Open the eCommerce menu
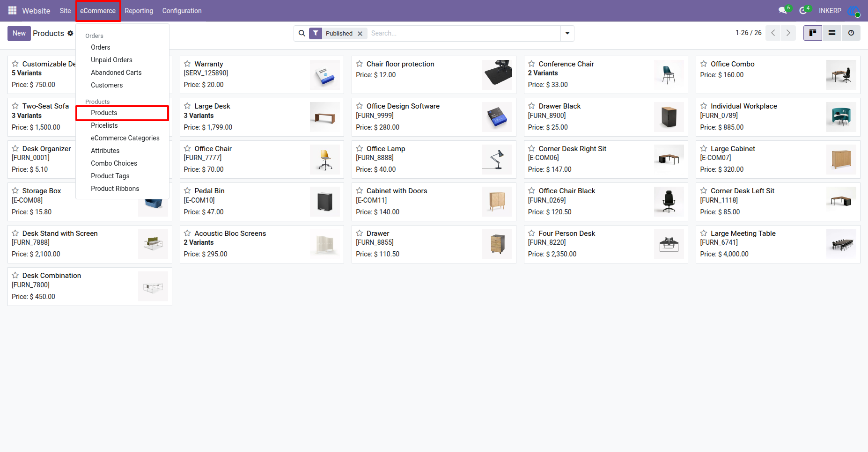 point(98,11)
